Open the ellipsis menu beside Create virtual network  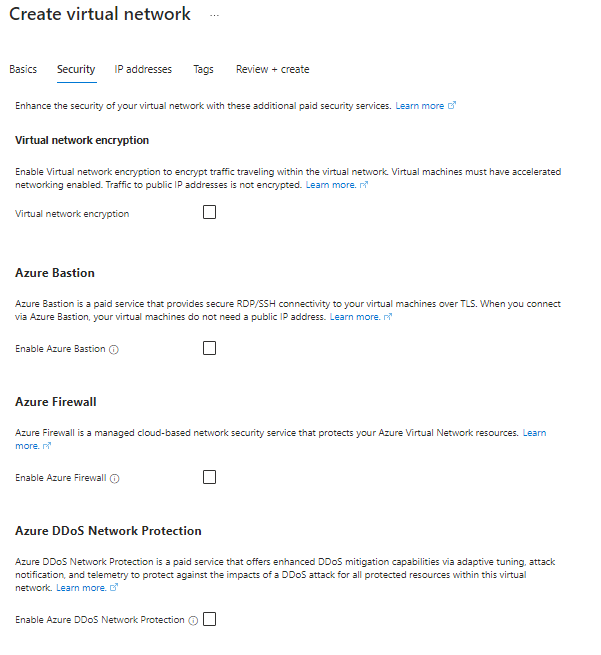pos(214,15)
